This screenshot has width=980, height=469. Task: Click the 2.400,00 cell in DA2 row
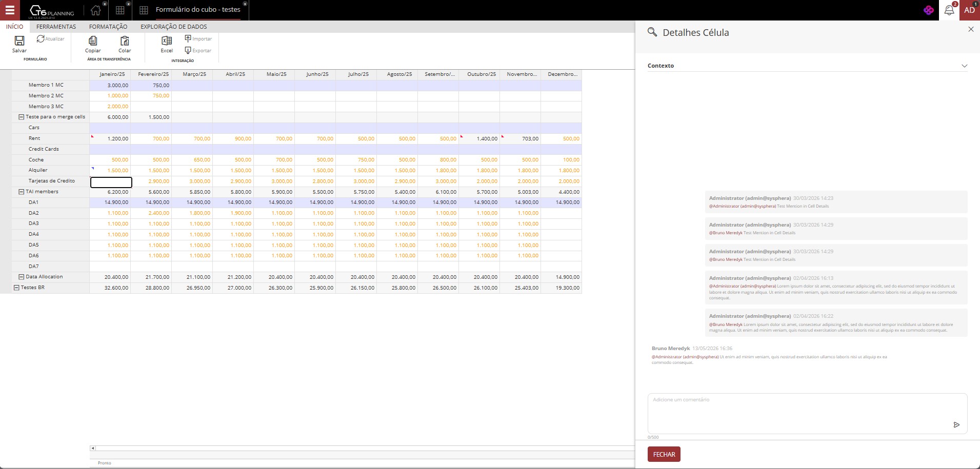click(151, 213)
